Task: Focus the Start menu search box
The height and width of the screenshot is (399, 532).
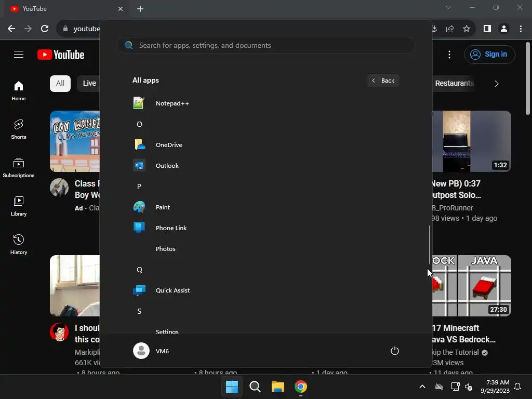Action: pyautogui.click(x=265, y=45)
